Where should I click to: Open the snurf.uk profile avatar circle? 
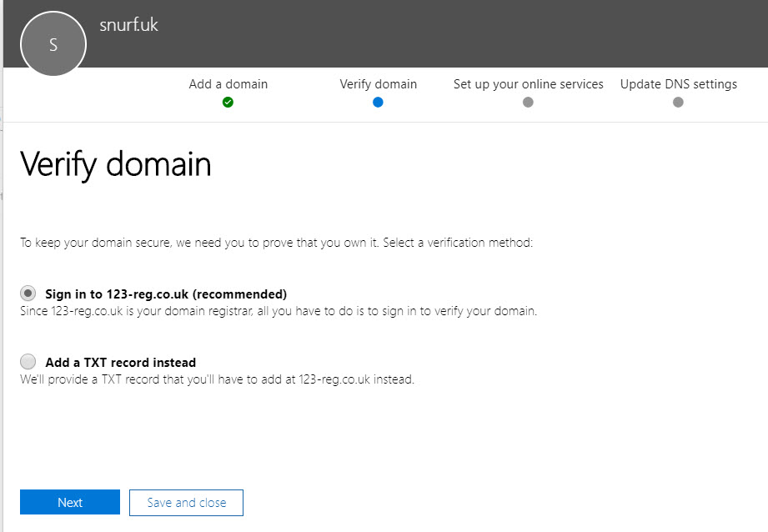pyautogui.click(x=53, y=44)
